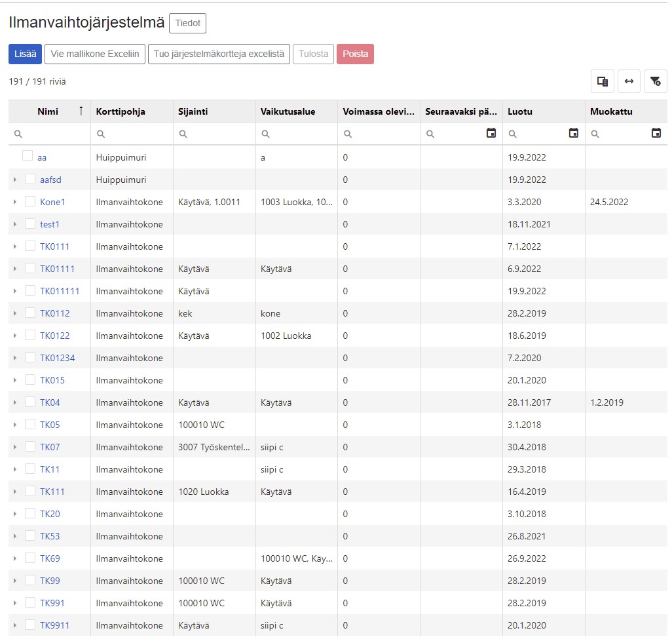Click the search icon in Korttipohja filter
This screenshot has width=672, height=641.
(101, 134)
